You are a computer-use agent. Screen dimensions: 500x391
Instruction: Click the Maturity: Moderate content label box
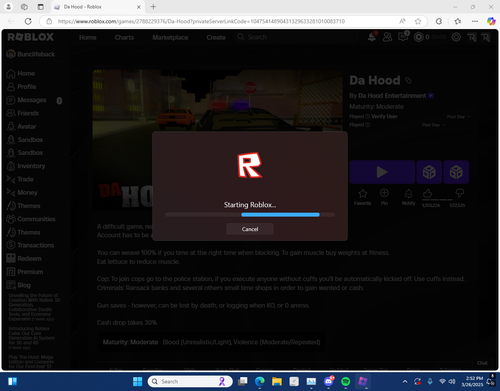coord(211,342)
